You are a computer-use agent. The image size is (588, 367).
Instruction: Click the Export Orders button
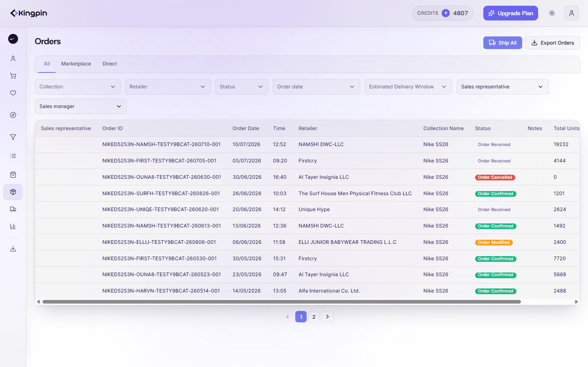click(x=552, y=43)
